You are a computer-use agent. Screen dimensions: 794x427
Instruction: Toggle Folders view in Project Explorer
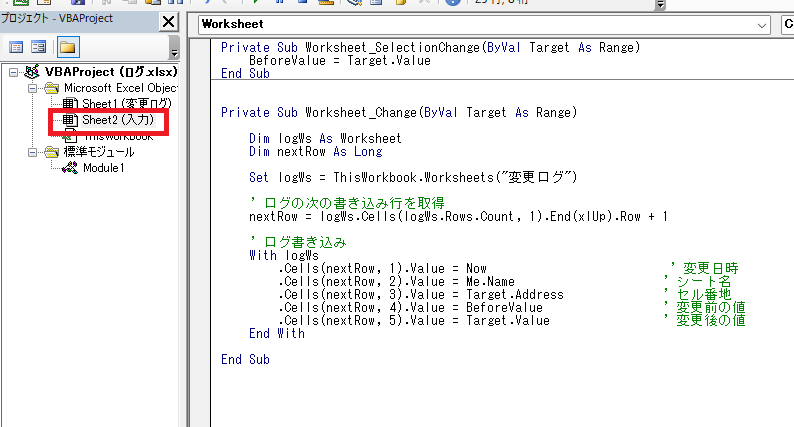[x=67, y=47]
